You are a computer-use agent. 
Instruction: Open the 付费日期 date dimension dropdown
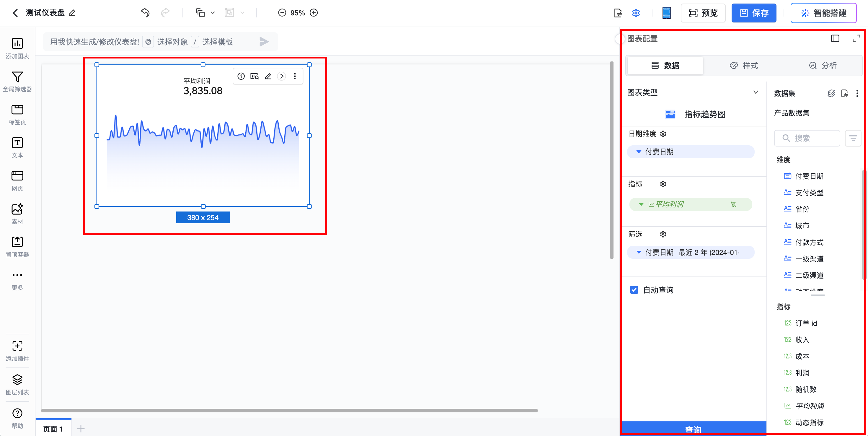(639, 152)
